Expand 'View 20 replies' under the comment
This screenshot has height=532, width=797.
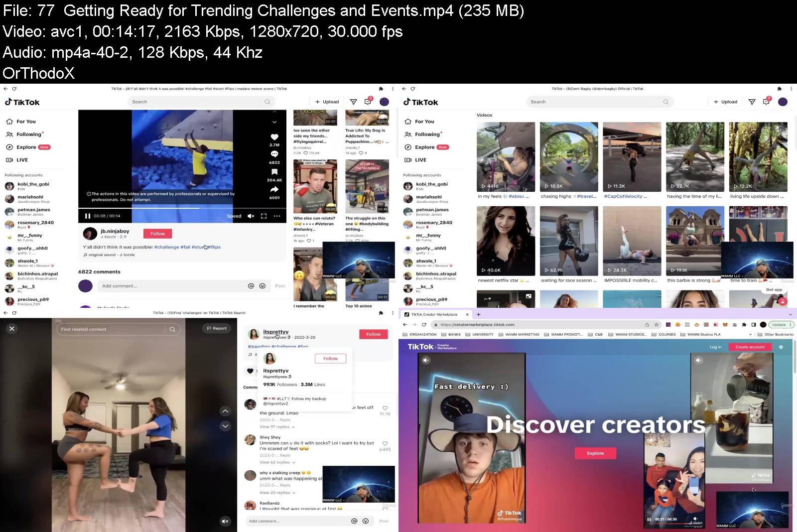[x=277, y=493]
